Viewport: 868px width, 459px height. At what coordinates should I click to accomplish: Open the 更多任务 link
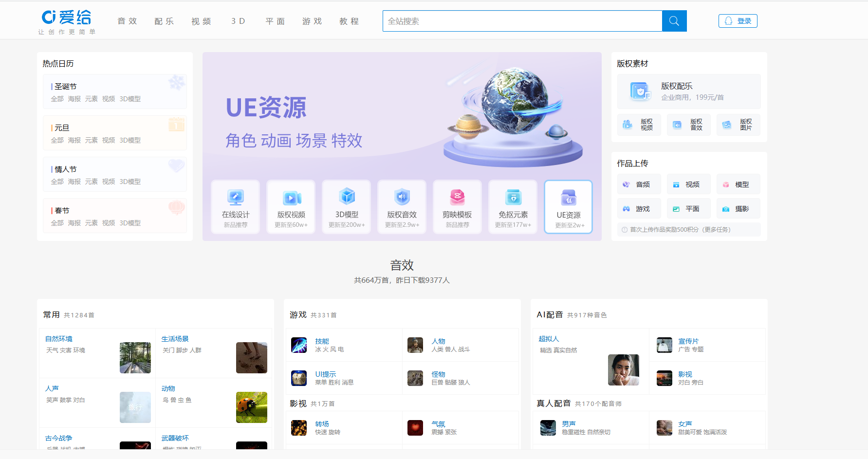[716, 229]
